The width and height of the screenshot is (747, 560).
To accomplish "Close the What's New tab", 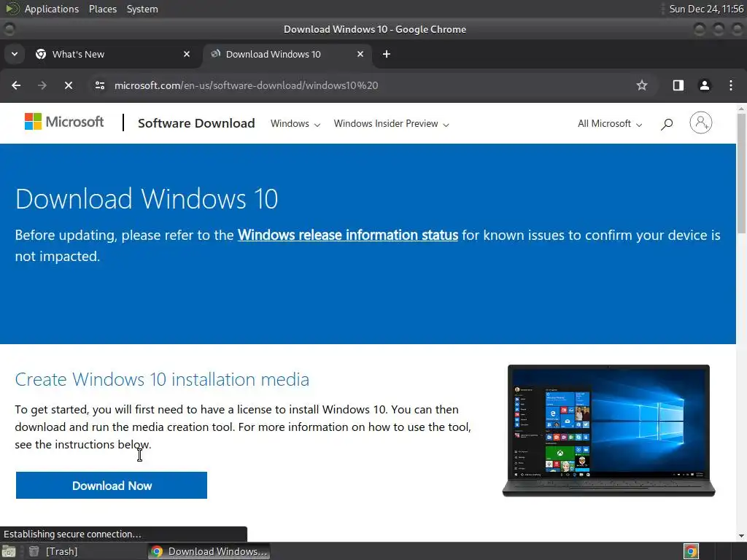I will (x=187, y=54).
